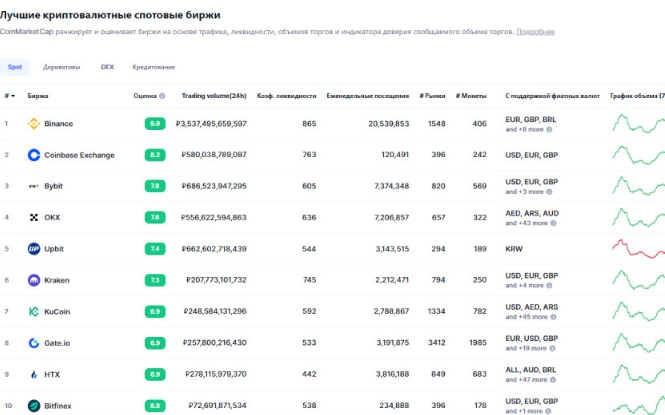Open the Подробнее link

535,32
